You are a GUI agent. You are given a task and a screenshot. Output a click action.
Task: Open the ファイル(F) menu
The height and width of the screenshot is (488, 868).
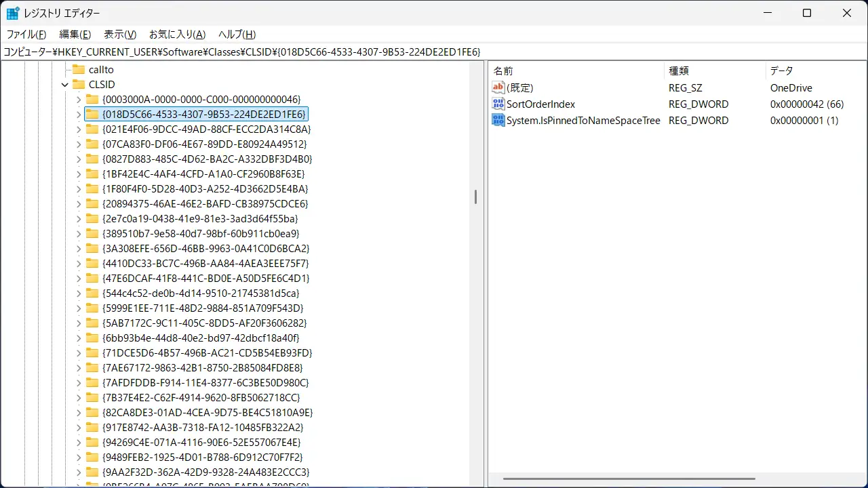tap(26, 35)
